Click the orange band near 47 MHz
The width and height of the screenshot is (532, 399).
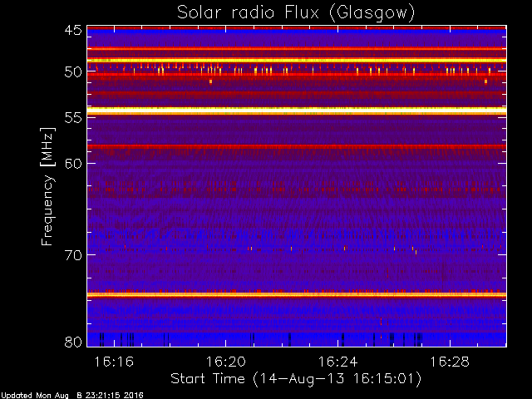[297, 48]
